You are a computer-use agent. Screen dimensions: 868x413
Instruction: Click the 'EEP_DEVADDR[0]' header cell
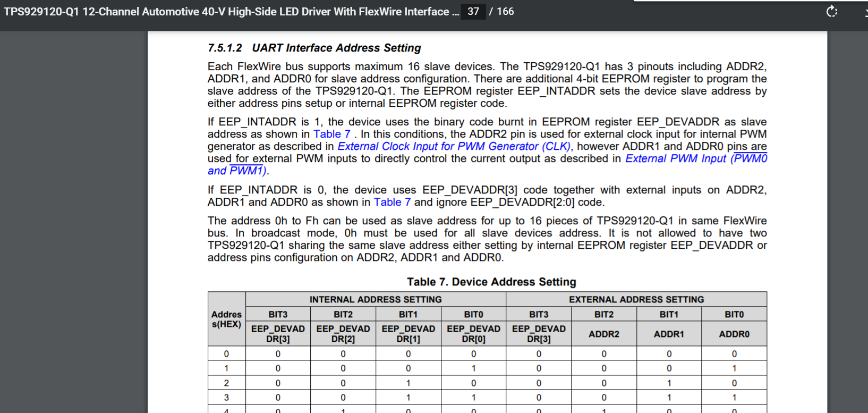[473, 334]
